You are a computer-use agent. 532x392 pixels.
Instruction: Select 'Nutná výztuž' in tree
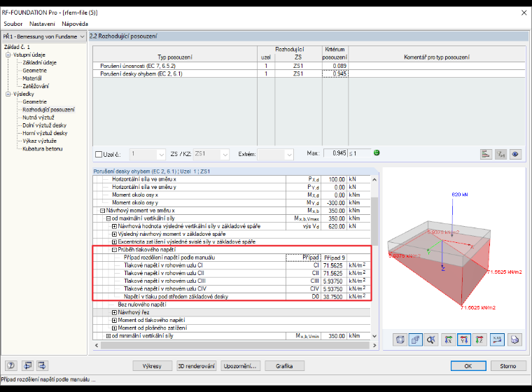(38, 118)
